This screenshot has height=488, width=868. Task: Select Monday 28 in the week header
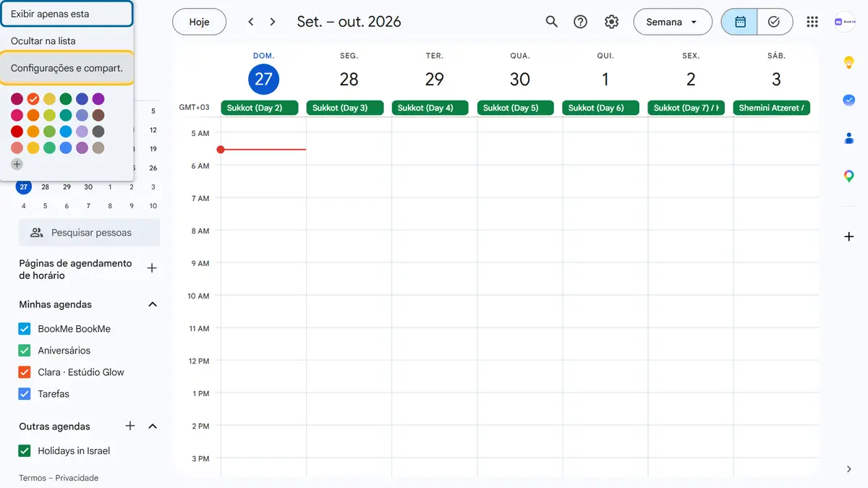(349, 79)
